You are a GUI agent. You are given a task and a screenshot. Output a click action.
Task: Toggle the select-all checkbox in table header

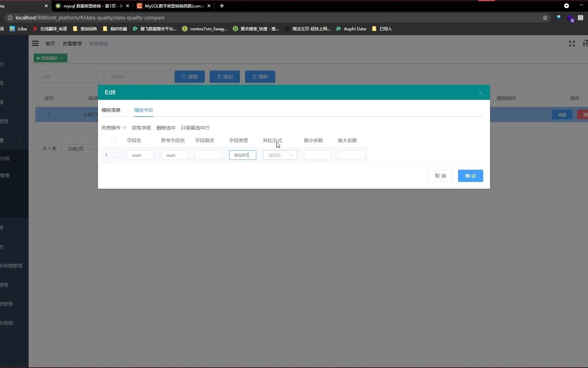point(114,141)
